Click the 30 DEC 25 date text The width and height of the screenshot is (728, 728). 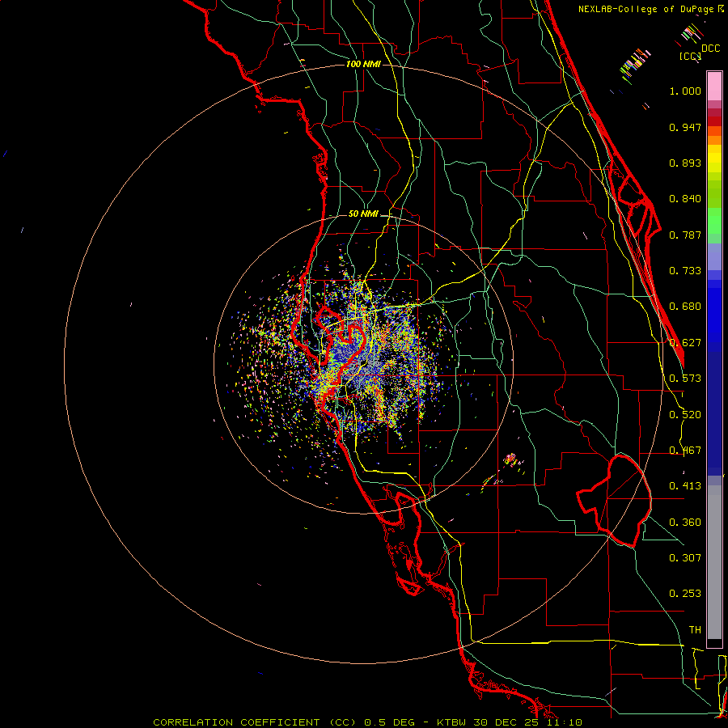point(506,722)
